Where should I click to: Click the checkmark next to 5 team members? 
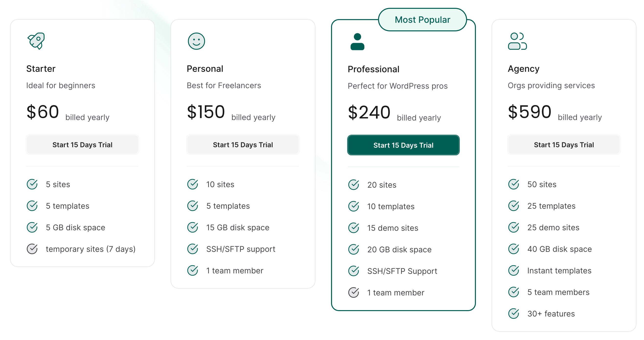[514, 292]
